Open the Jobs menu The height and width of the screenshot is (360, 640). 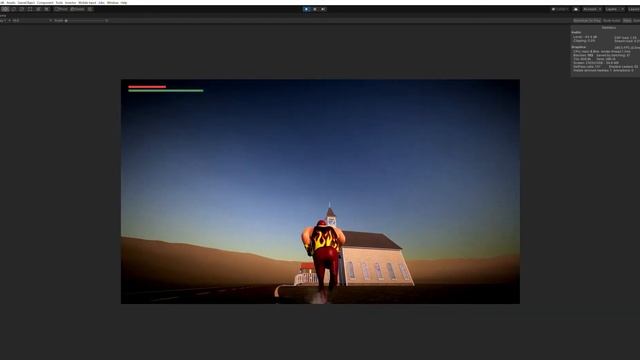pos(101,2)
